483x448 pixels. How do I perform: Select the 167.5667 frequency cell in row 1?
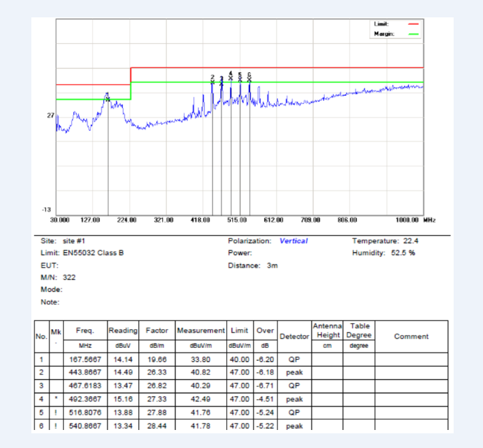pyautogui.click(x=84, y=359)
